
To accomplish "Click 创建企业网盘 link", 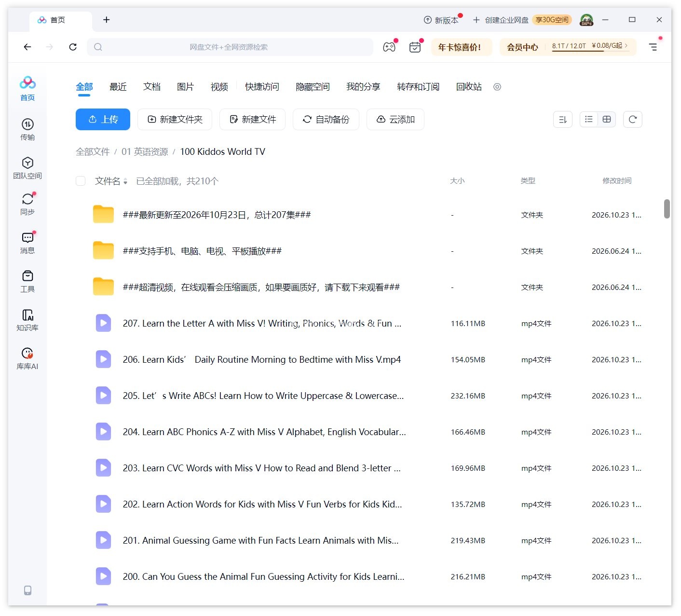I will pos(501,20).
